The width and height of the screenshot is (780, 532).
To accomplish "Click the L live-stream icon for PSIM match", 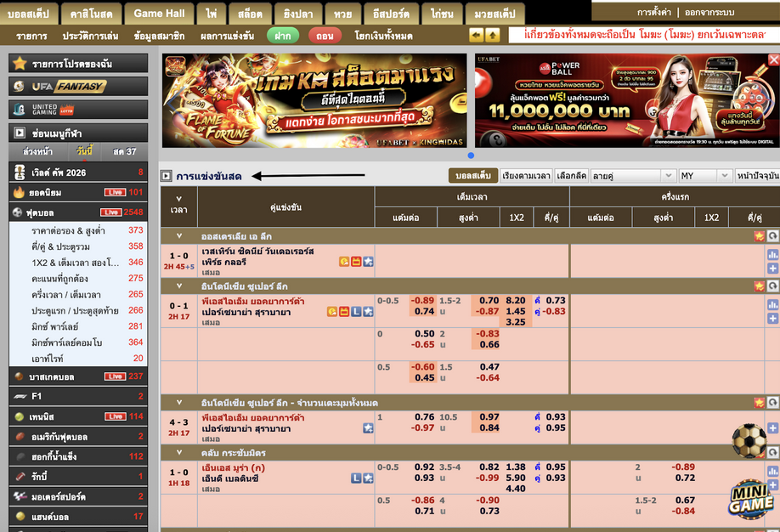I will click(357, 312).
